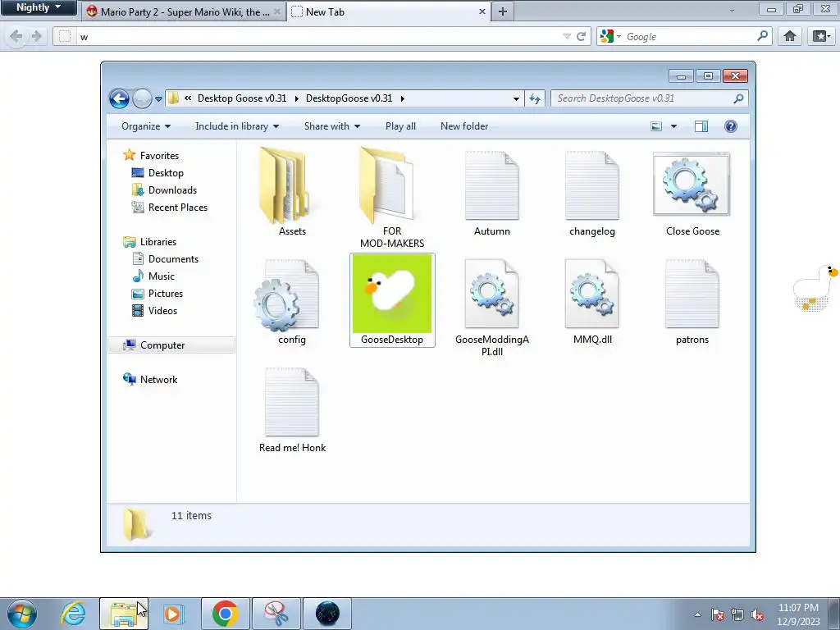
Task: Open the FOR MOD-MAKERS folder
Action: tap(386, 185)
